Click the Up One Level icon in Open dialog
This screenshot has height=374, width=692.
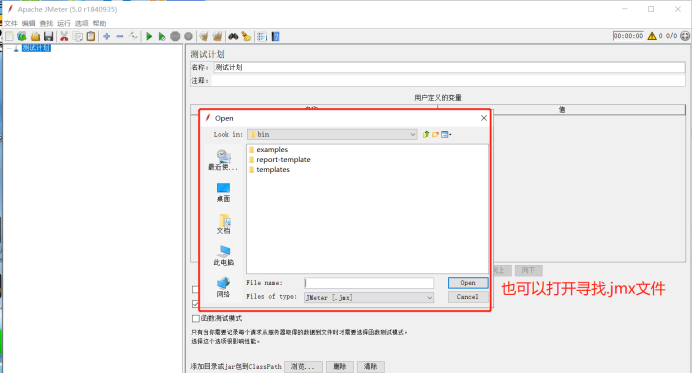pyautogui.click(x=425, y=134)
